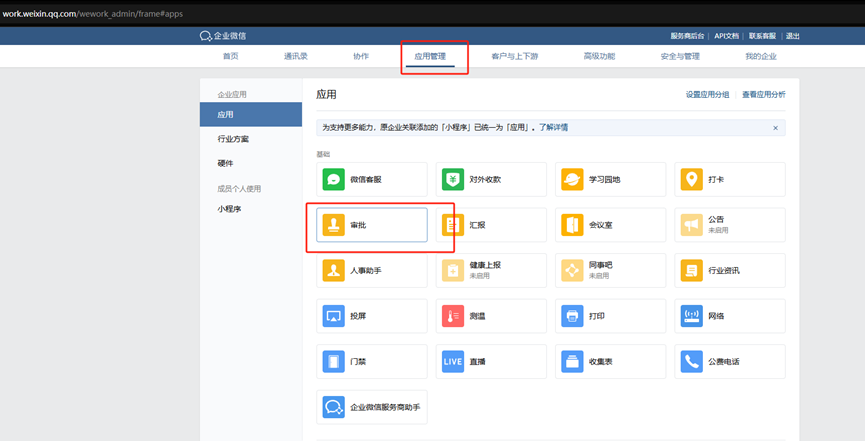Open the 公费电话 phone icon
This screenshot has width=865, height=441.
click(x=691, y=362)
